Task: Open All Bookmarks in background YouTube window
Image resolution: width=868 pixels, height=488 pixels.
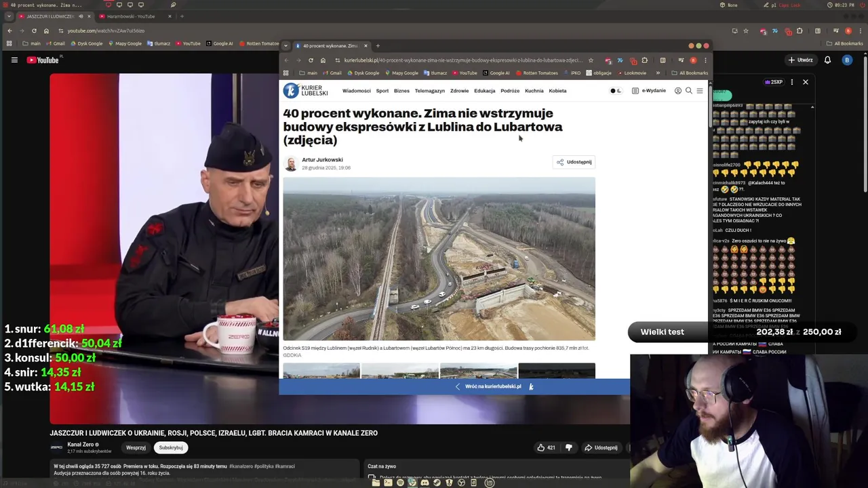Action: pos(845,43)
